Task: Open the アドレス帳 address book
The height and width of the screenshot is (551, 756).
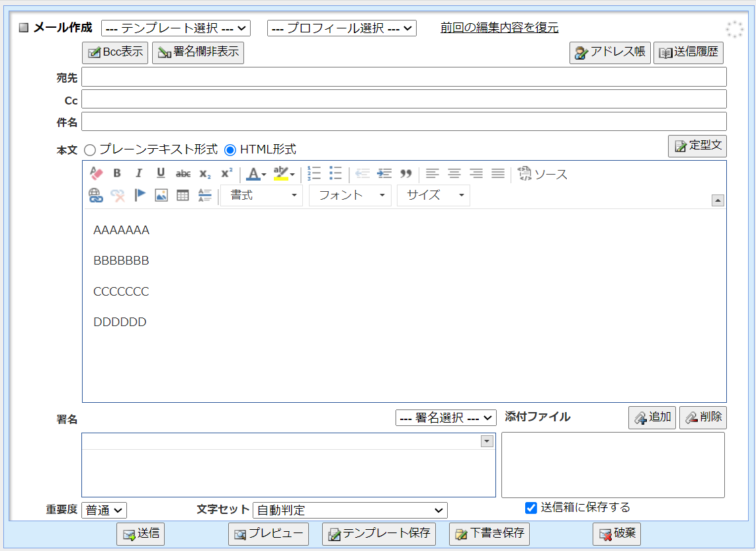Action: click(x=610, y=52)
